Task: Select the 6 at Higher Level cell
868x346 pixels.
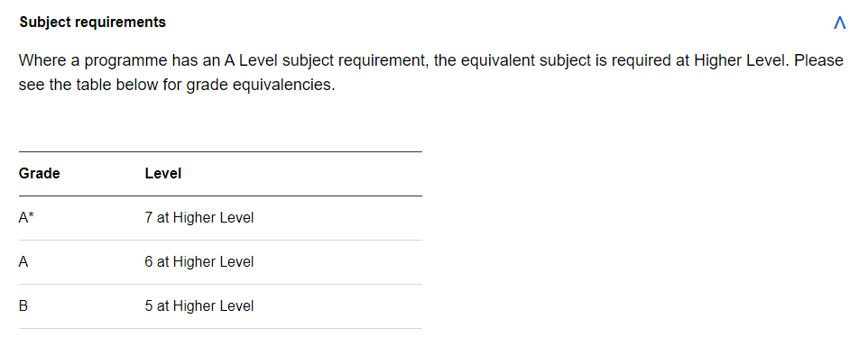Action: [x=199, y=262]
